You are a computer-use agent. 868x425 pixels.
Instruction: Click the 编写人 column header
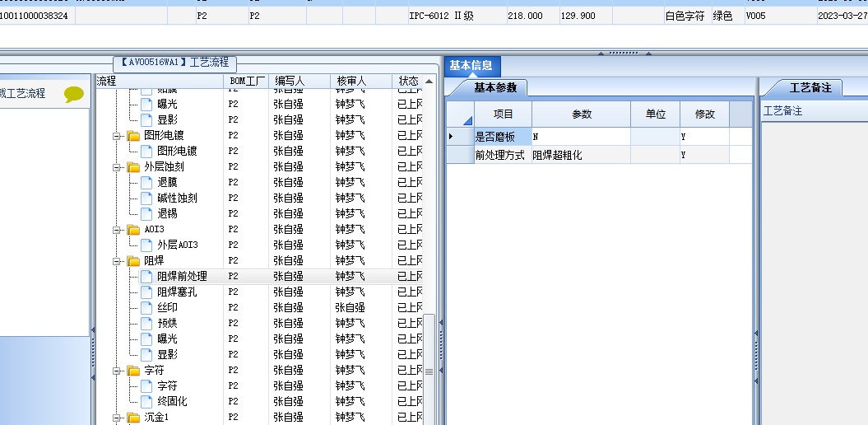point(300,82)
